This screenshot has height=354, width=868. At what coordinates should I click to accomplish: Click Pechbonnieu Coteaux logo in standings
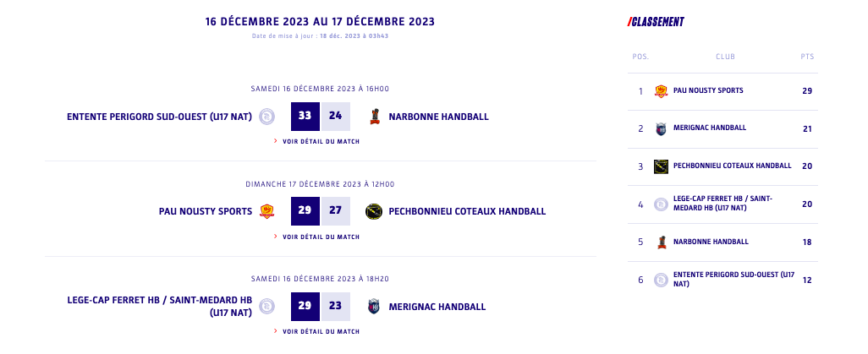click(661, 166)
